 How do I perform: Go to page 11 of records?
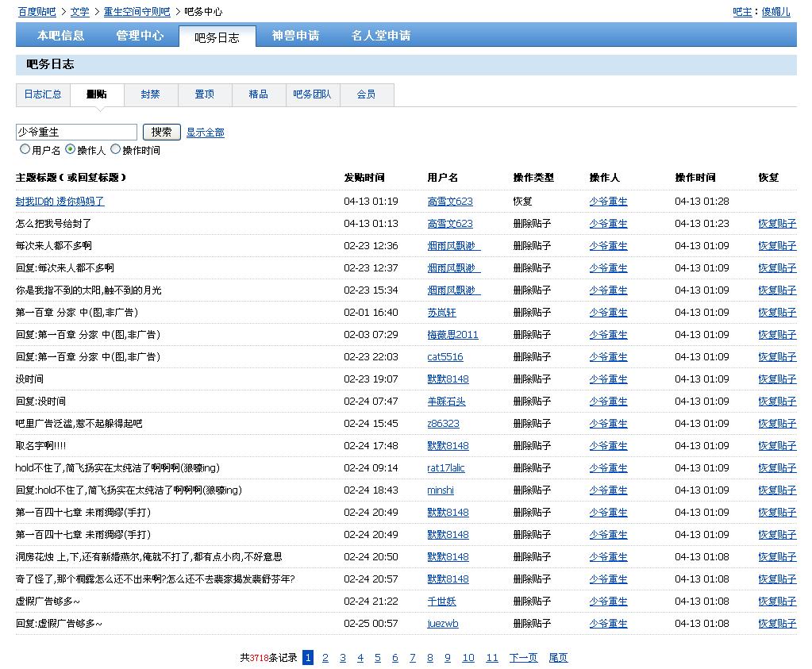(x=492, y=658)
